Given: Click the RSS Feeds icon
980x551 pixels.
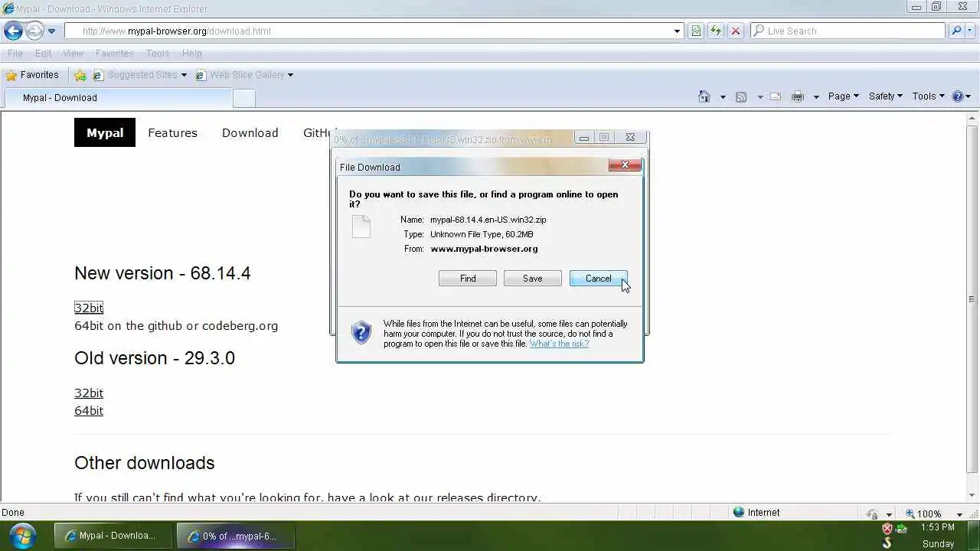Looking at the screenshot, I should click(x=741, y=96).
